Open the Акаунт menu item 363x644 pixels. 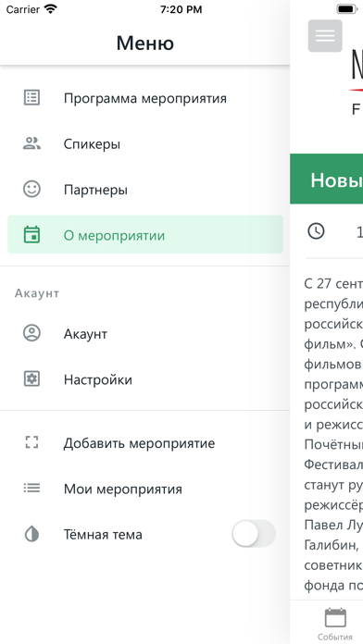[145, 333]
